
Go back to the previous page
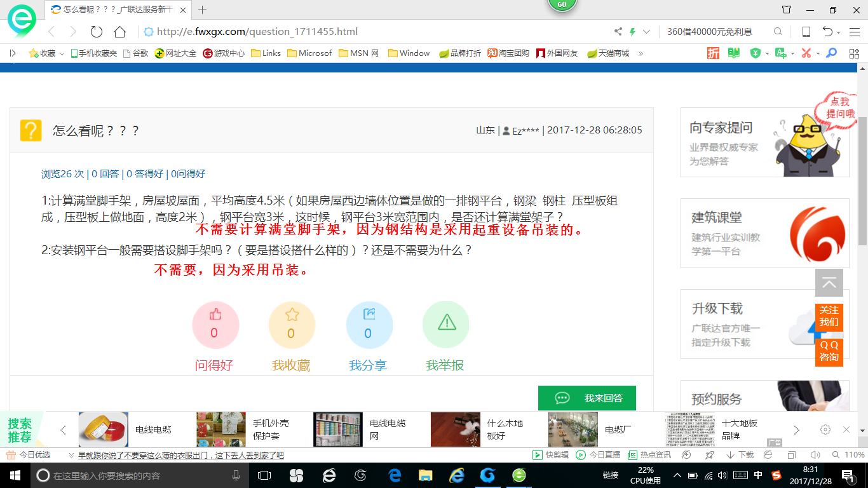pyautogui.click(x=52, y=32)
